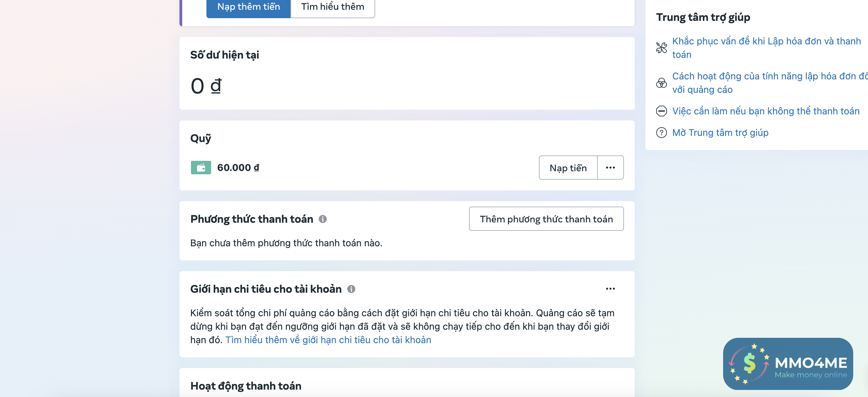Viewport: 868px width, 397px height.
Task: Click the 60.000 đ fund amount
Action: (238, 168)
